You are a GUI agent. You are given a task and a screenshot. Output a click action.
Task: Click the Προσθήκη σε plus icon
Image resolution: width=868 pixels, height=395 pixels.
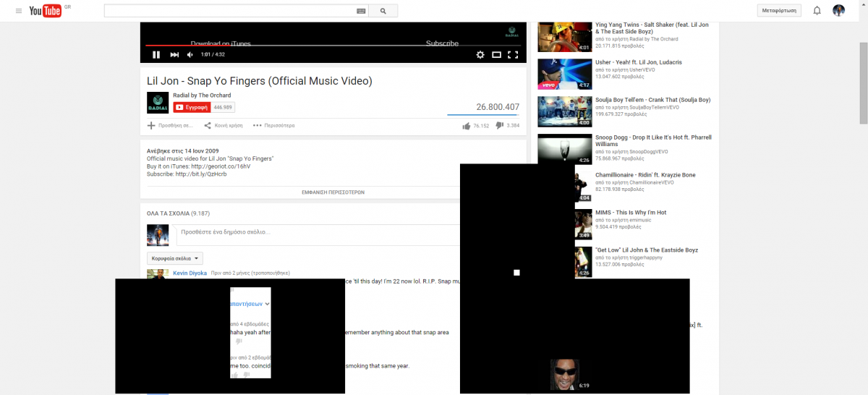[x=151, y=125]
